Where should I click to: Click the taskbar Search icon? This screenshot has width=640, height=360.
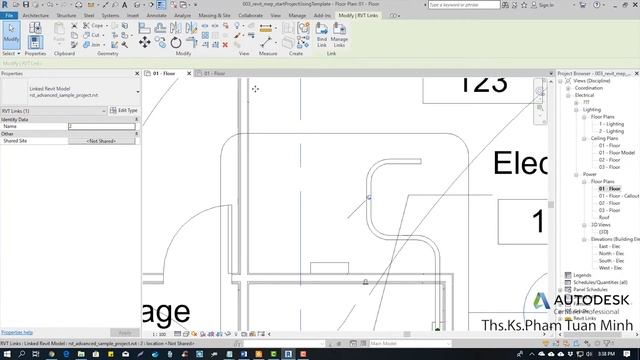pos(22,354)
